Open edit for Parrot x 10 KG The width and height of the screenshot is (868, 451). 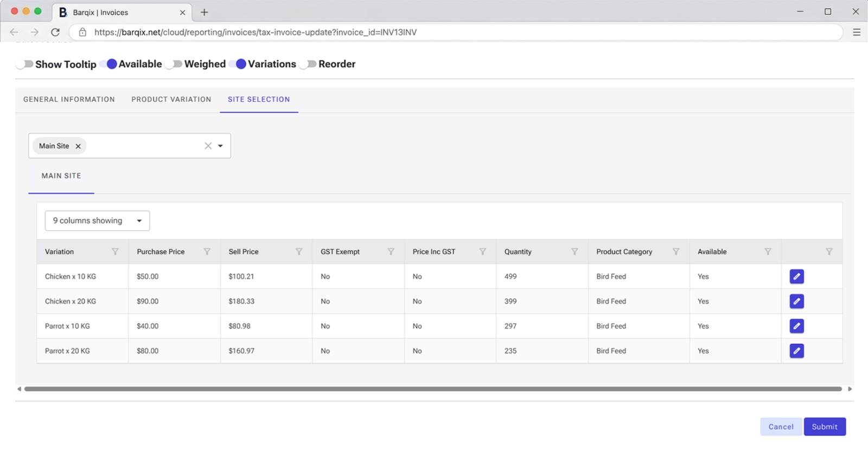point(796,326)
